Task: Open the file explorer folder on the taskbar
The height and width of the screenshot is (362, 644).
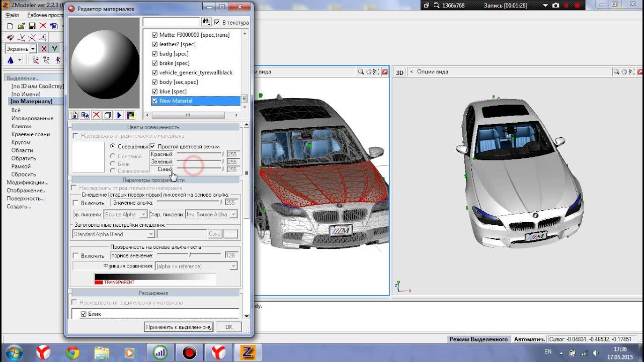Action: pos(102,352)
